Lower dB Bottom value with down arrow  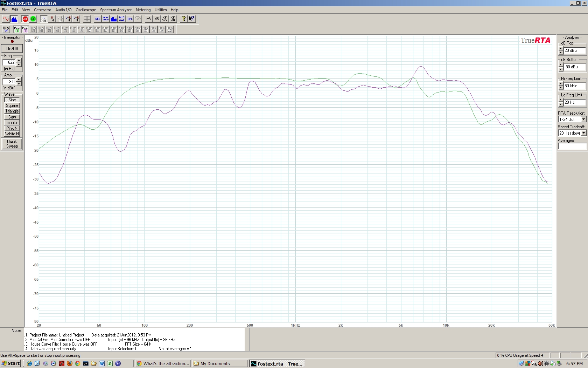coord(561,69)
